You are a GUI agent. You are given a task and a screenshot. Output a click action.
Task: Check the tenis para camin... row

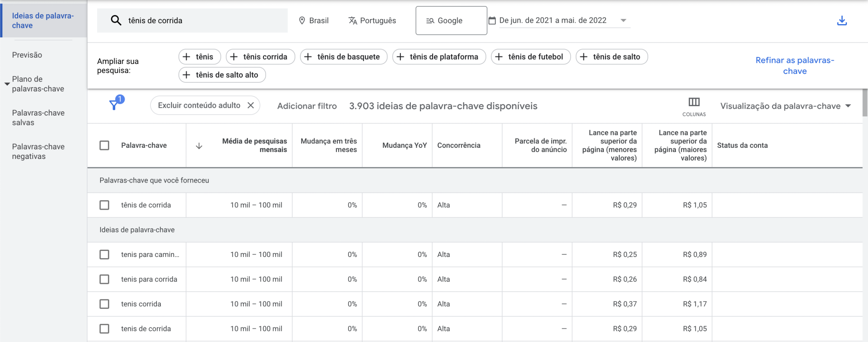(x=104, y=254)
